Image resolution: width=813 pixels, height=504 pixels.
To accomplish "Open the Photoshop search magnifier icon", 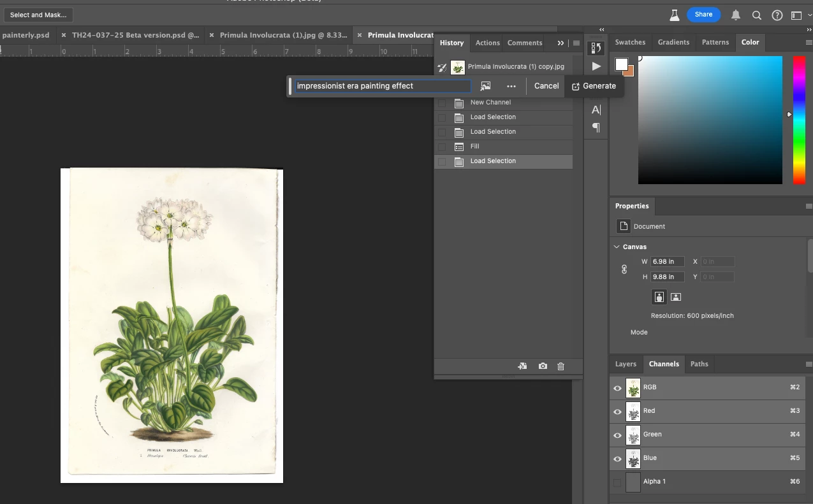I will coord(756,15).
